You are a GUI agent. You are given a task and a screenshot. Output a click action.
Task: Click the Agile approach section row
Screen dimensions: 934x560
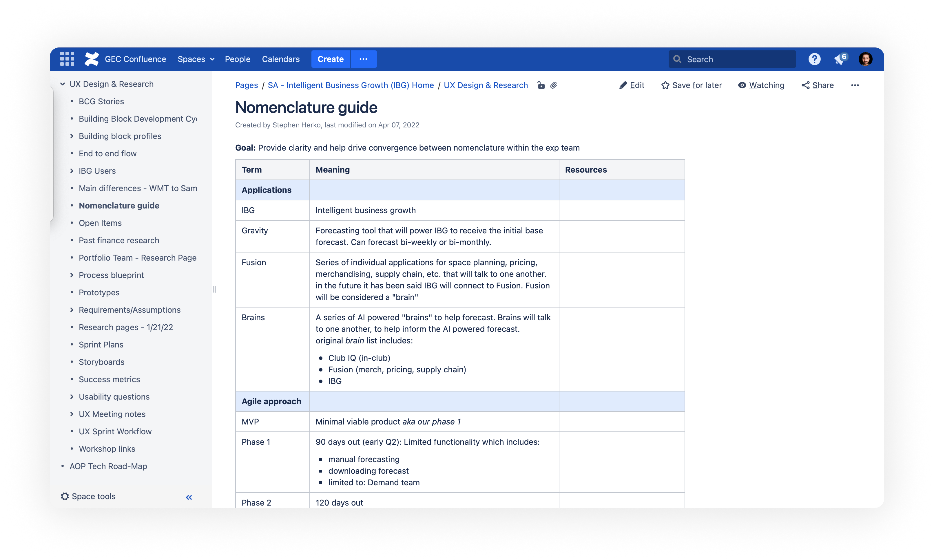(x=460, y=401)
